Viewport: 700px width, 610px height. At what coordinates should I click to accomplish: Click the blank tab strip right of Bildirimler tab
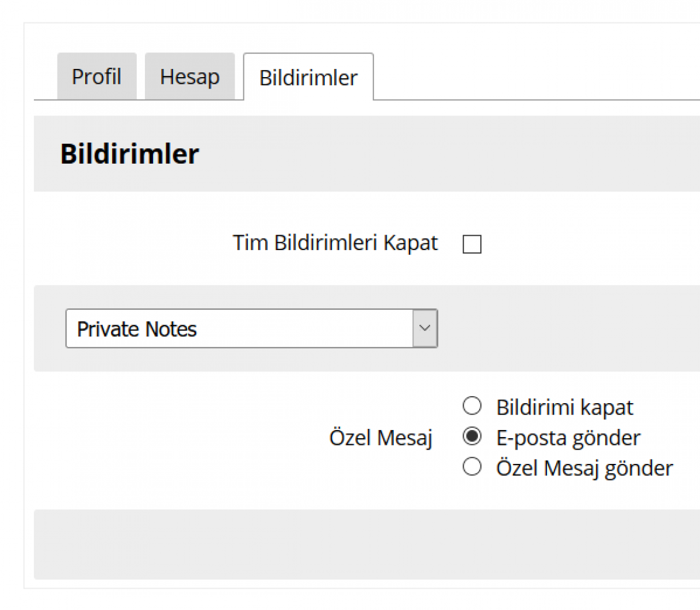[536, 77]
